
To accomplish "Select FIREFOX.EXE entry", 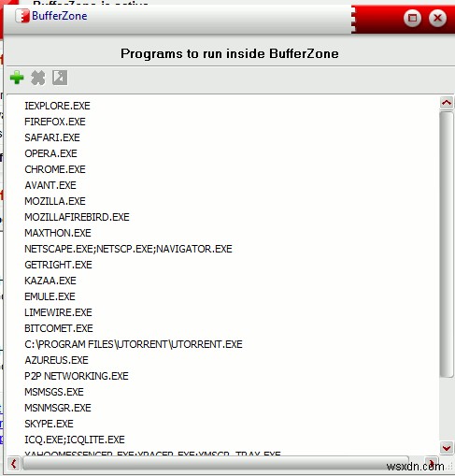I will pyautogui.click(x=55, y=122).
